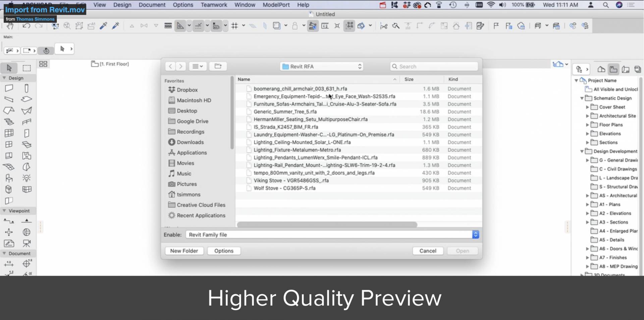Click the file dialog Search field
Viewport: 644px width, 320px height.
click(434, 66)
